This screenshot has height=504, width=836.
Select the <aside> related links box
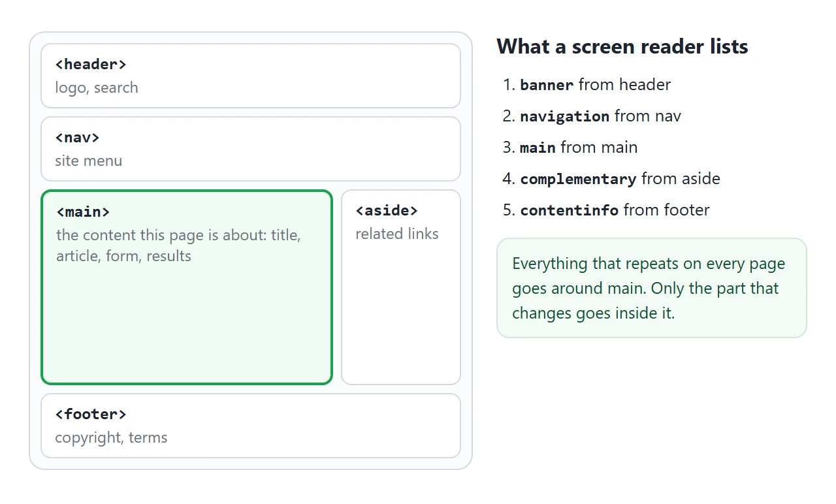401,287
